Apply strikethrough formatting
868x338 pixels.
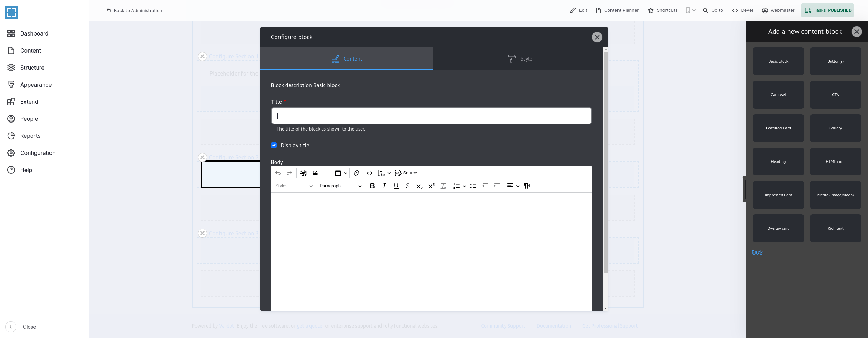click(x=408, y=186)
